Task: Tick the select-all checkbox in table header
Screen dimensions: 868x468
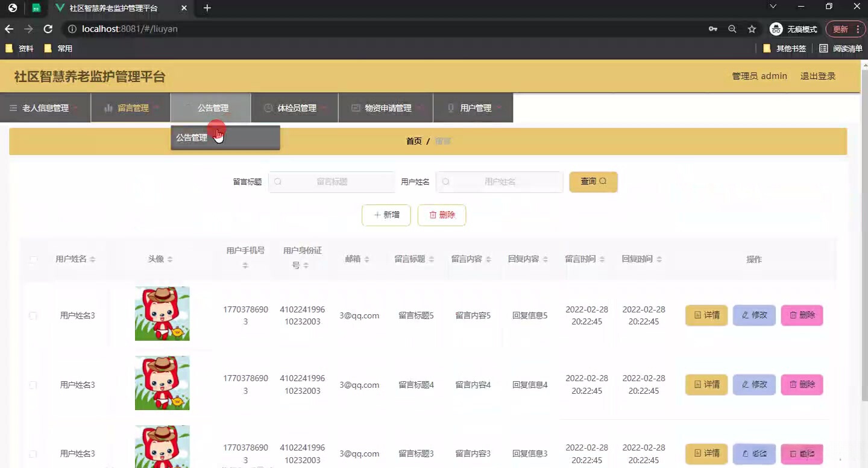Action: (33, 259)
